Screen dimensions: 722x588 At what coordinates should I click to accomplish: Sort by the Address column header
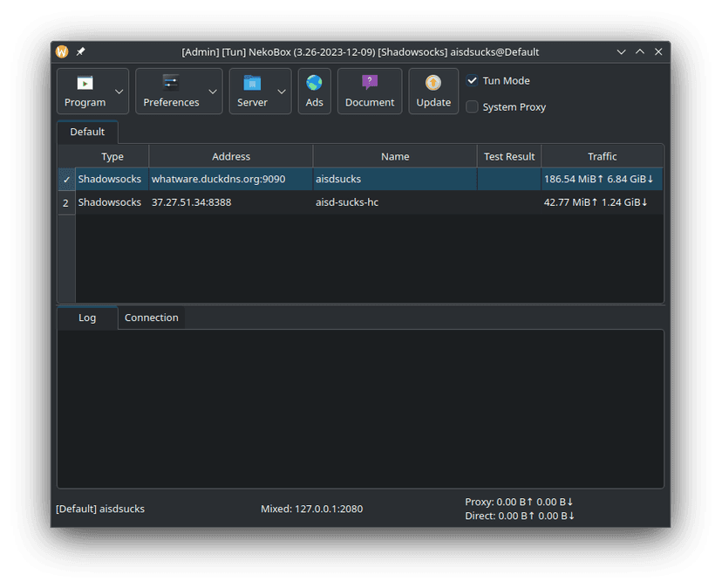click(x=231, y=156)
